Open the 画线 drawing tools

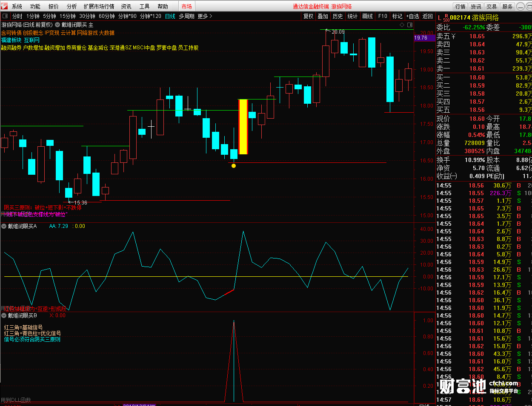(367, 16)
